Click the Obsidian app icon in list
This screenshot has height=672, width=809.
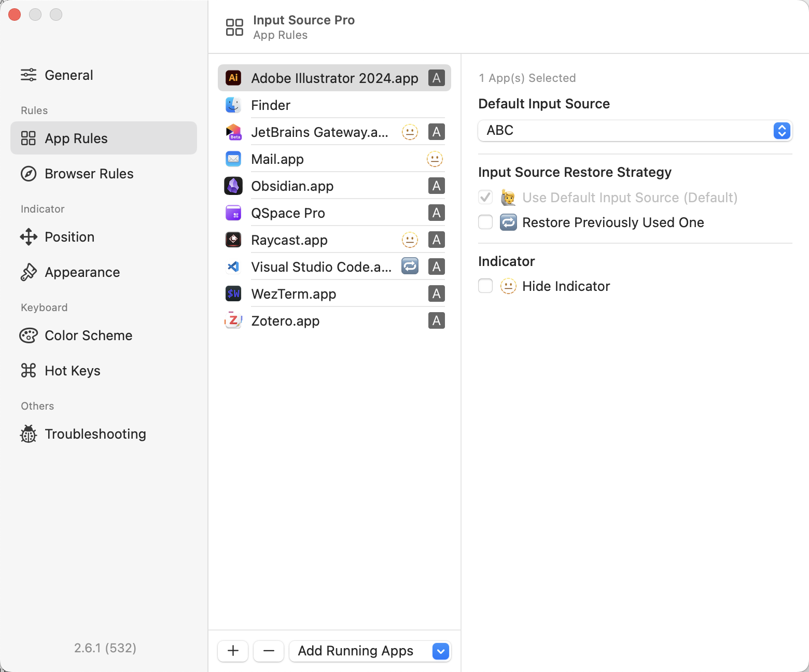(233, 186)
